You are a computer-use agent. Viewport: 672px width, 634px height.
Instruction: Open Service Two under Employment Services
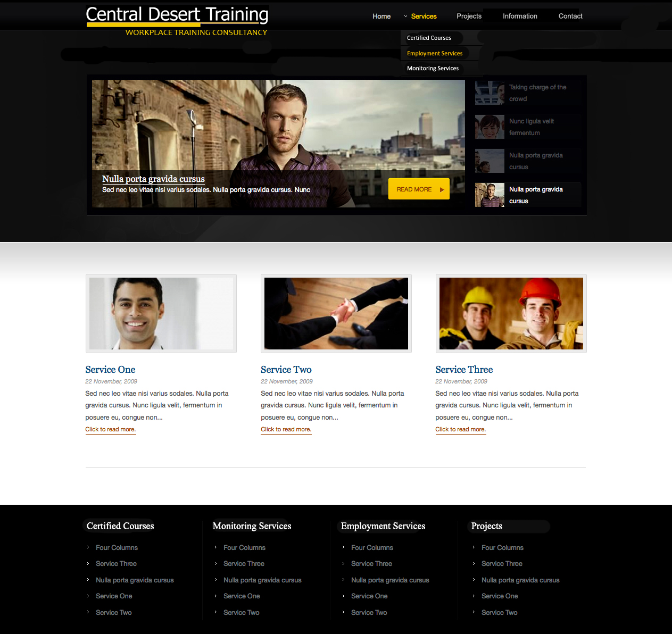tap(369, 612)
